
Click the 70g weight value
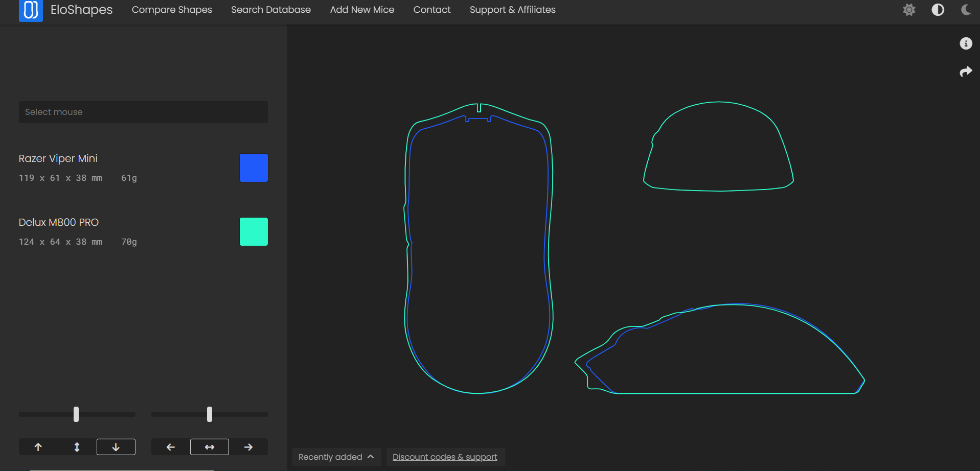129,242
